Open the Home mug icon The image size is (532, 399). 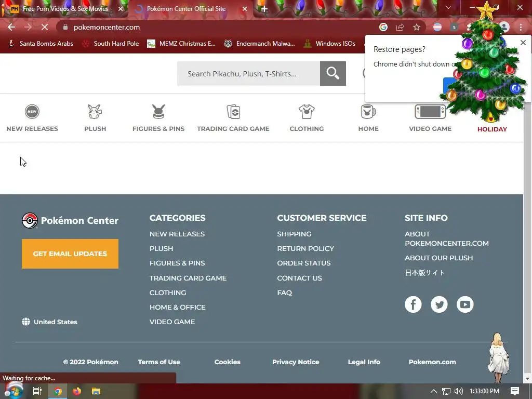coord(368,112)
